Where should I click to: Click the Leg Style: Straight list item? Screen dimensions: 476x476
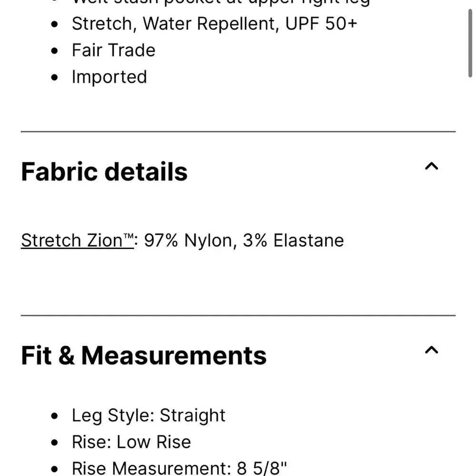click(148, 415)
